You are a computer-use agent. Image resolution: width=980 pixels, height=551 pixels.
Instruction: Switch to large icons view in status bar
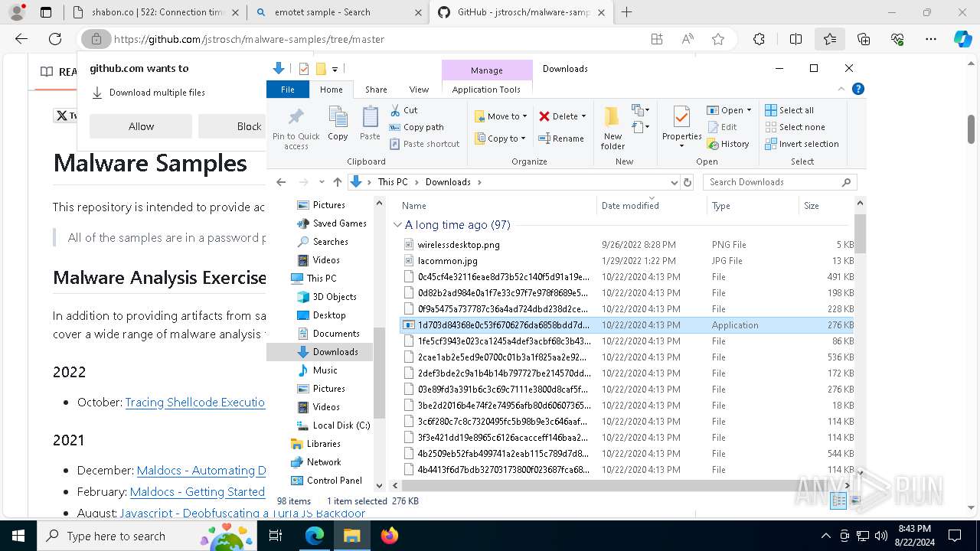855,500
